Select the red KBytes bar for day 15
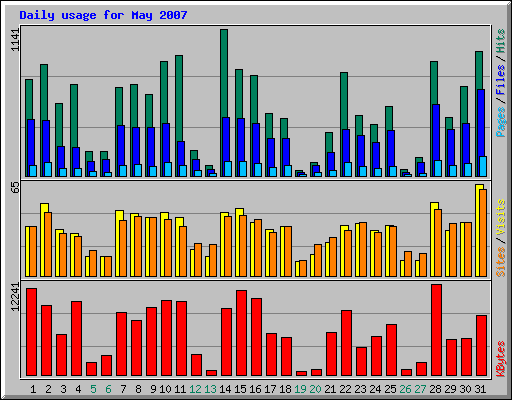This screenshot has height=400, width=512. [x=241, y=333]
